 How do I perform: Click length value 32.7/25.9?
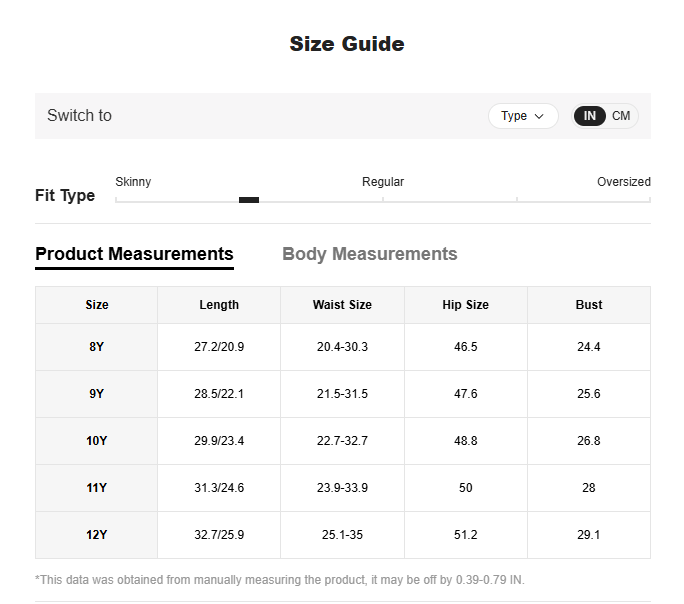219,535
